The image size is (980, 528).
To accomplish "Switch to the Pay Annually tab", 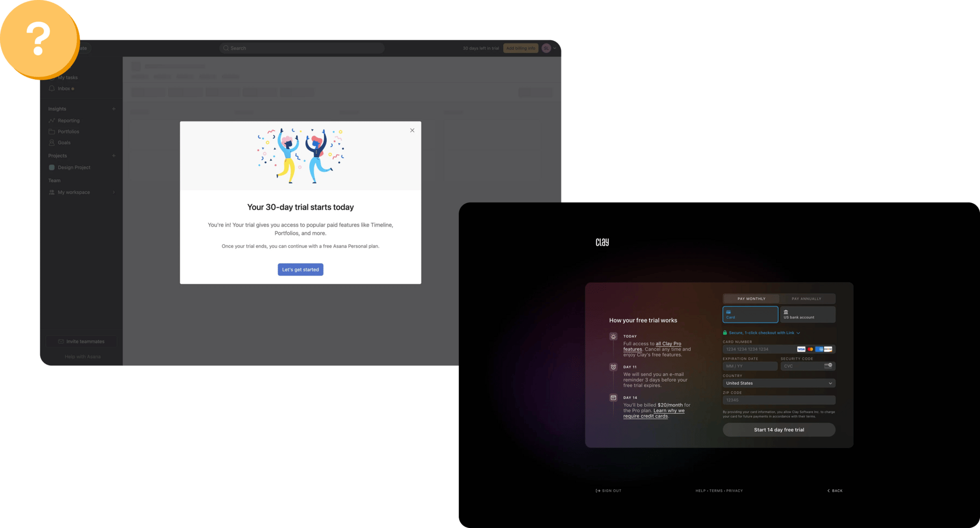I will [806, 298].
